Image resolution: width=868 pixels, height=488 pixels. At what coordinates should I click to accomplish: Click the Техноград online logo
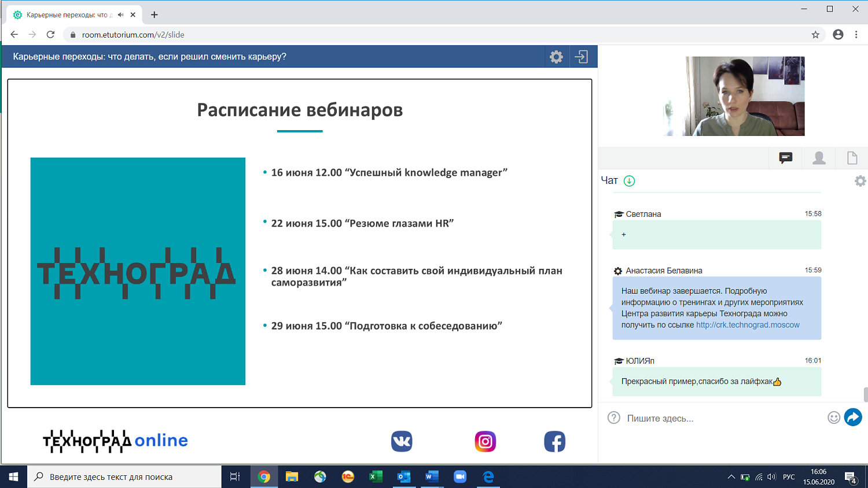point(115,441)
